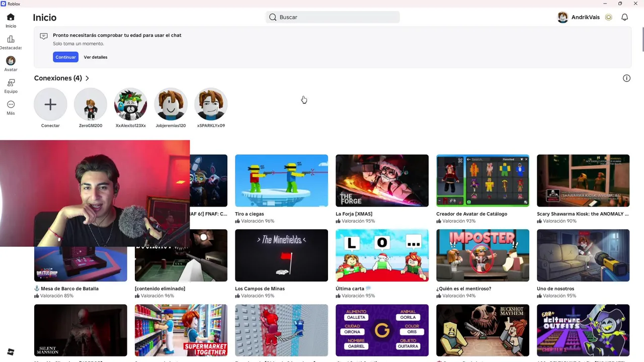Open the Ver detalles link
The width and height of the screenshot is (644, 362).
pyautogui.click(x=96, y=57)
